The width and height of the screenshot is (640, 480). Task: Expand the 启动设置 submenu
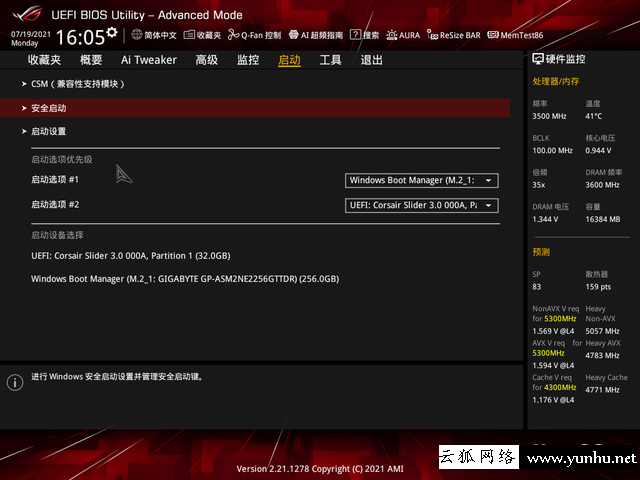[255, 131]
